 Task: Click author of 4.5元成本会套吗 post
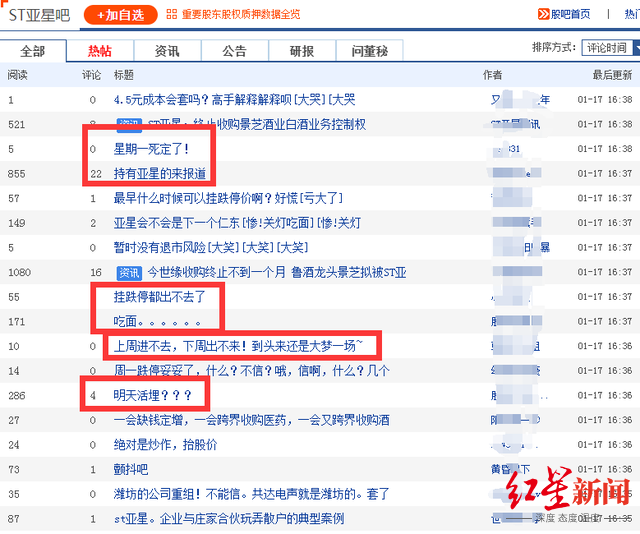[x=520, y=100]
